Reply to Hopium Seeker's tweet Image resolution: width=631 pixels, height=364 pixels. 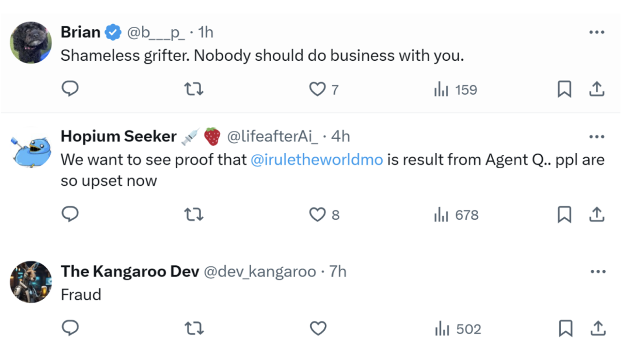(70, 214)
